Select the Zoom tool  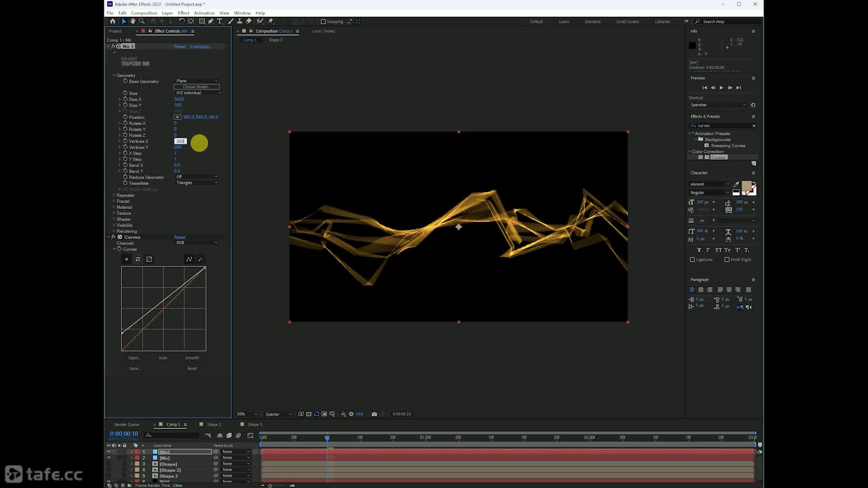142,21
